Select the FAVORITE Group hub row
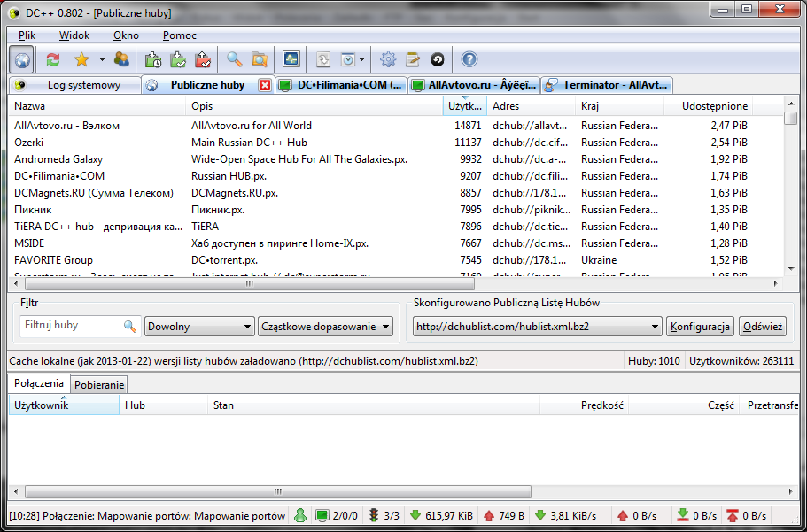 click(x=396, y=260)
